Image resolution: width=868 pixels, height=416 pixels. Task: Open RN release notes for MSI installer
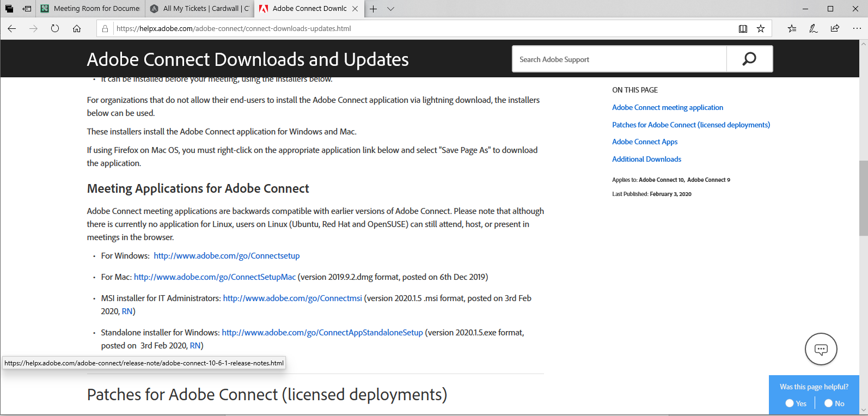point(127,311)
